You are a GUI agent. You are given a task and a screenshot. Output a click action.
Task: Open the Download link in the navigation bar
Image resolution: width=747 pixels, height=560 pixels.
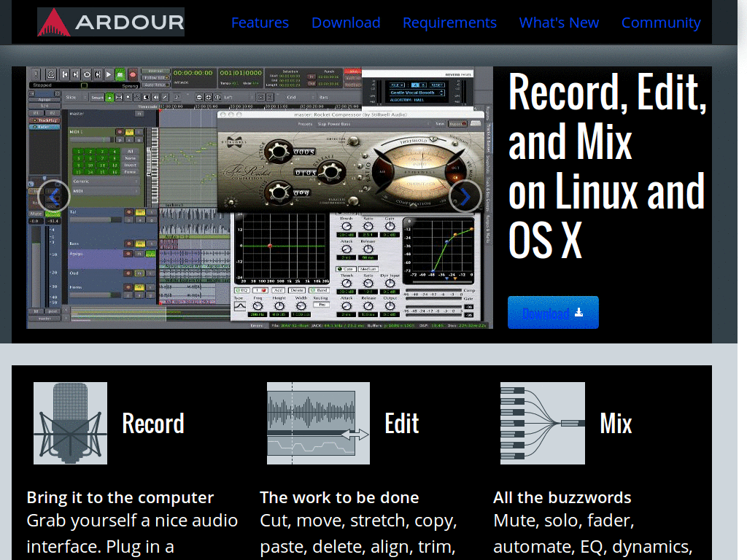click(346, 23)
